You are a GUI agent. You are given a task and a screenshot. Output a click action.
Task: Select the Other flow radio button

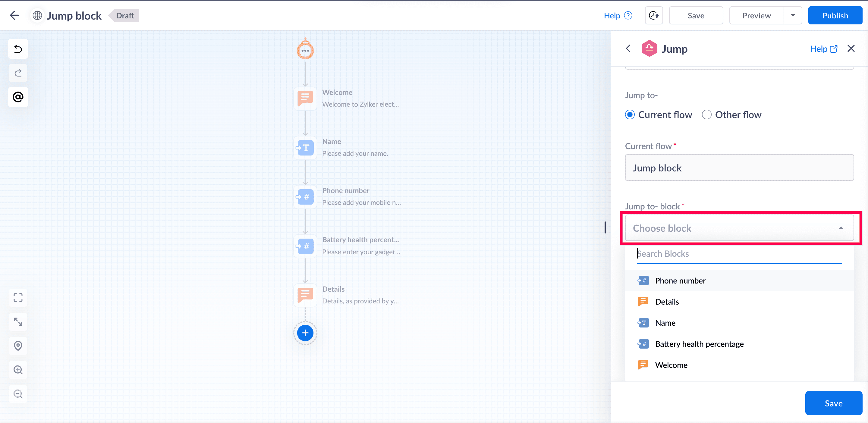pyautogui.click(x=706, y=115)
